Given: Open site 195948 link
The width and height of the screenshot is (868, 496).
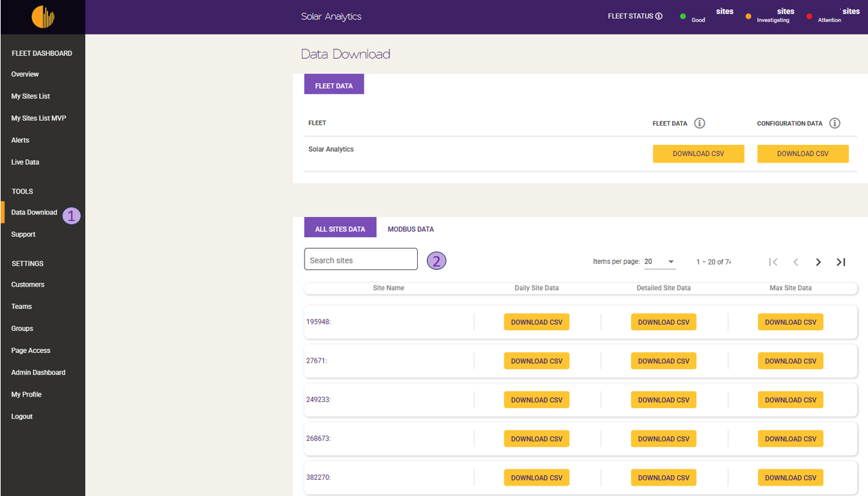Looking at the screenshot, I should coord(318,322).
